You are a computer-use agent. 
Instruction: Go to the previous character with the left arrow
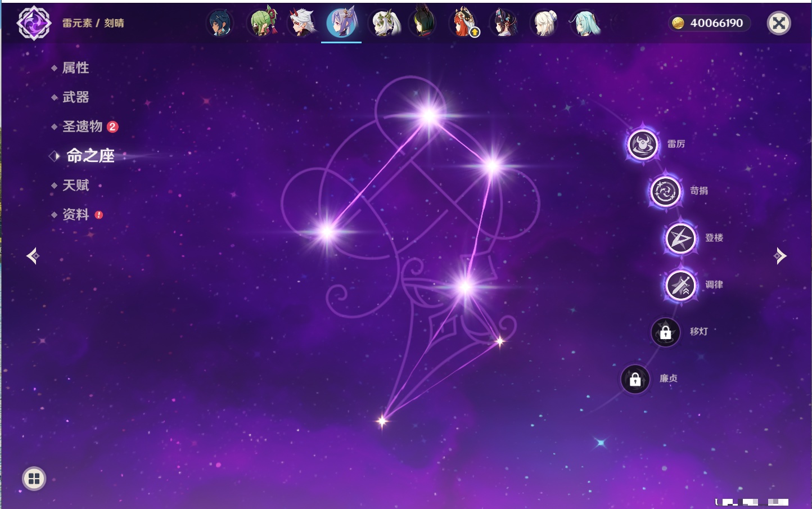[33, 256]
